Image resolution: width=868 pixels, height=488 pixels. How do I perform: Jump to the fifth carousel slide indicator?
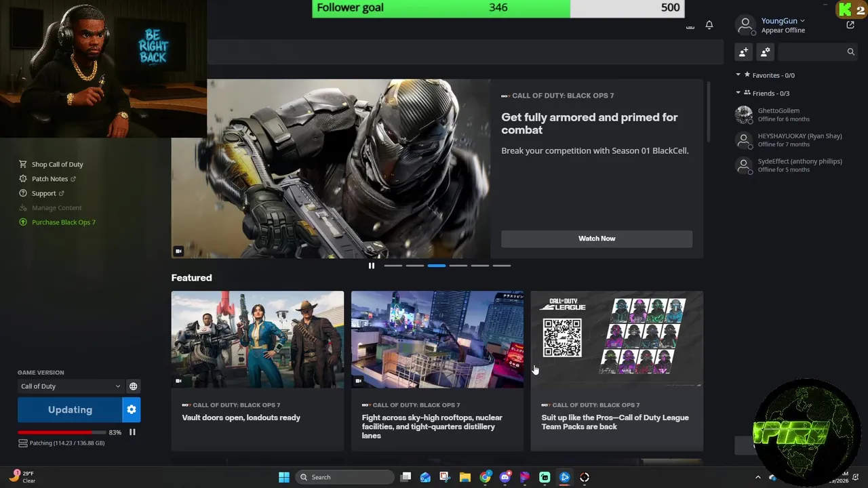pos(480,266)
